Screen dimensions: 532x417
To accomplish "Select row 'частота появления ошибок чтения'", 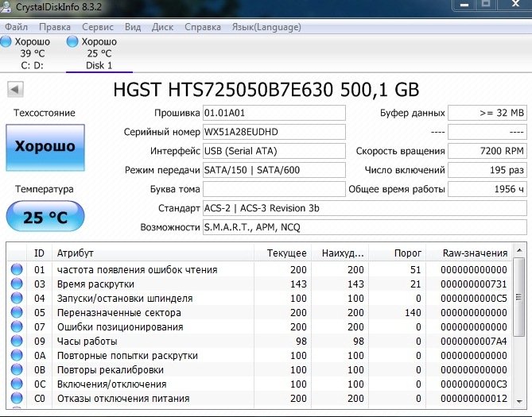I will [259, 269].
